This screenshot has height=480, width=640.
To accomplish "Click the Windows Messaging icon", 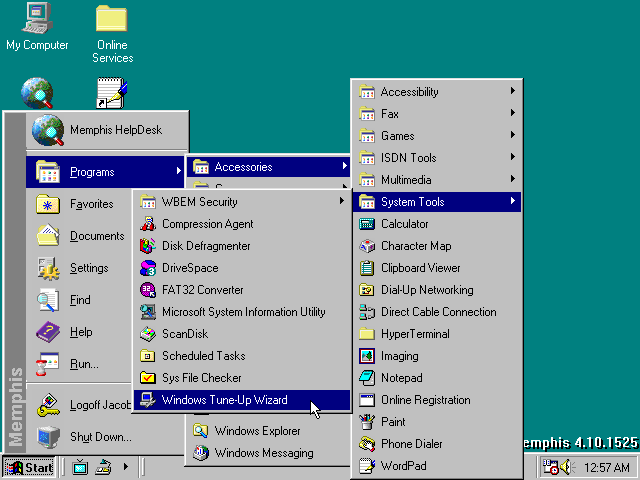I will (200, 453).
